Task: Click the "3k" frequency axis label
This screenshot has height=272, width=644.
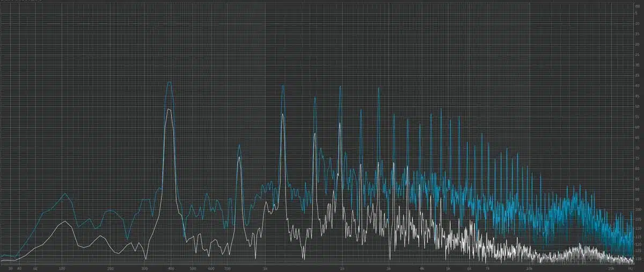Action: [x=387, y=268]
